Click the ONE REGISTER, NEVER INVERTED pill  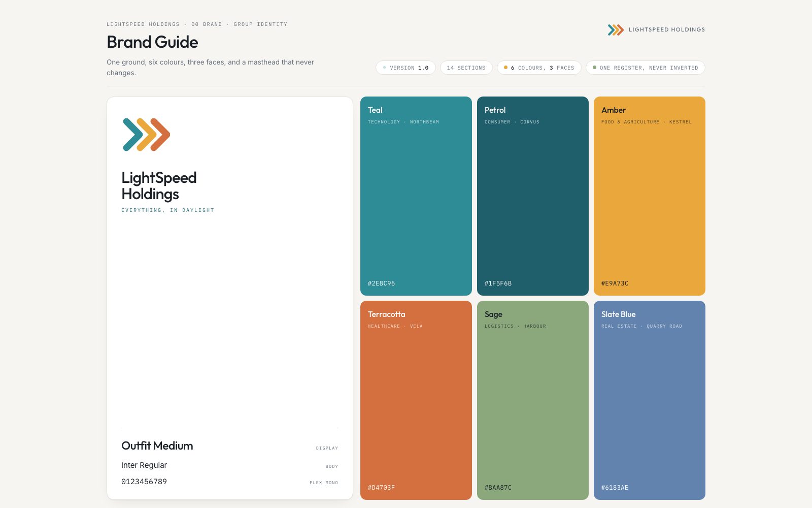point(646,68)
